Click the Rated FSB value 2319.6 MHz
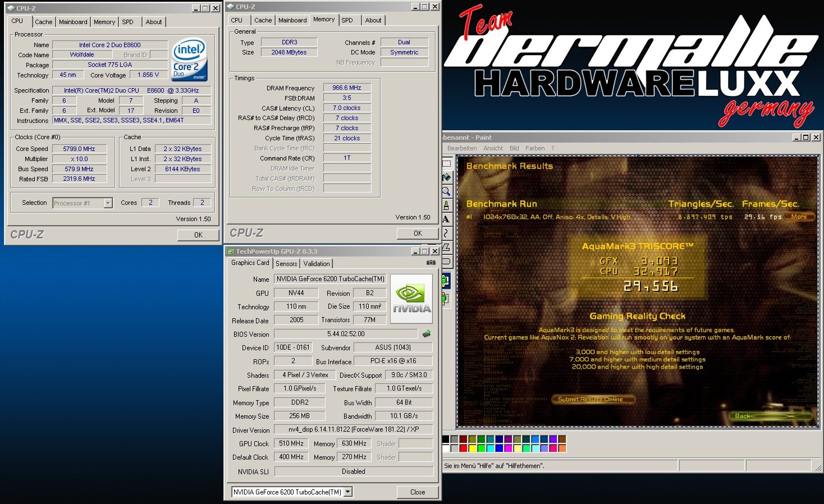Image resolution: width=824 pixels, height=504 pixels. tap(79, 179)
